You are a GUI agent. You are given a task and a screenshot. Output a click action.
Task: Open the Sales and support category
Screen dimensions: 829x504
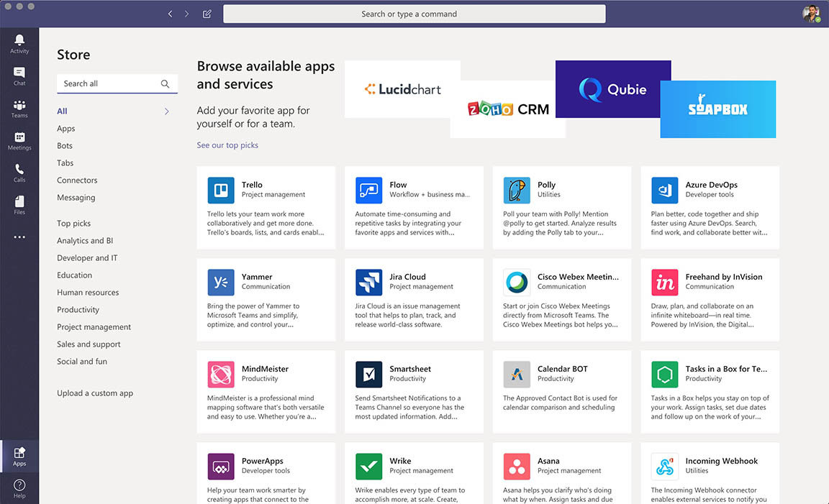coord(89,344)
